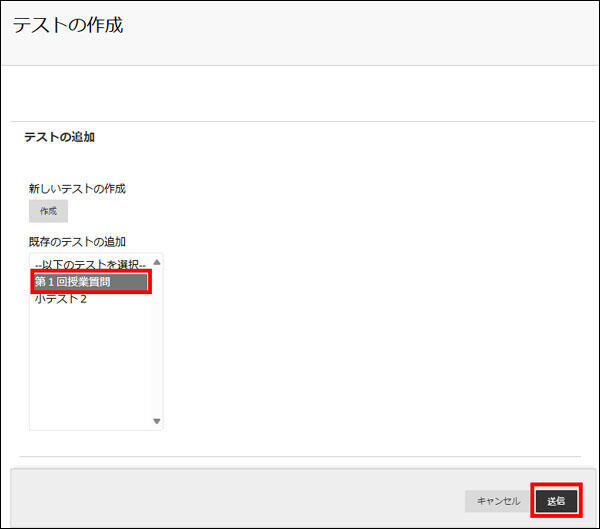
Task: Click the 作成 button under 新しいテストの作成
Action: click(48, 211)
